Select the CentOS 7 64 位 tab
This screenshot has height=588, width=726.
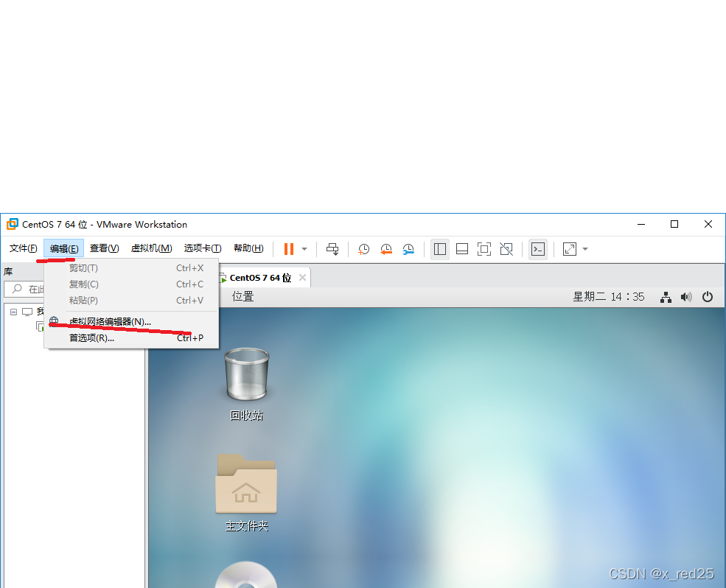click(260, 278)
